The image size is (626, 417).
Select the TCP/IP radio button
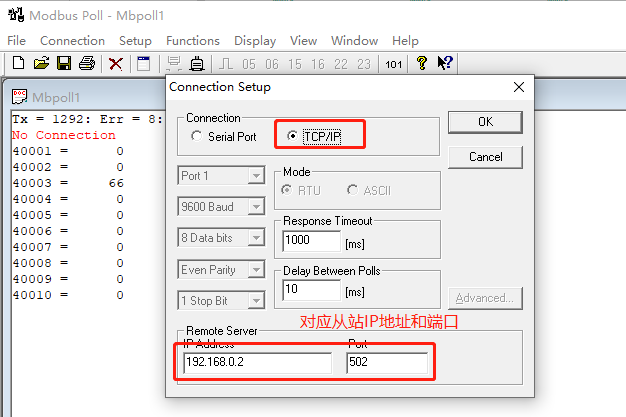point(293,136)
